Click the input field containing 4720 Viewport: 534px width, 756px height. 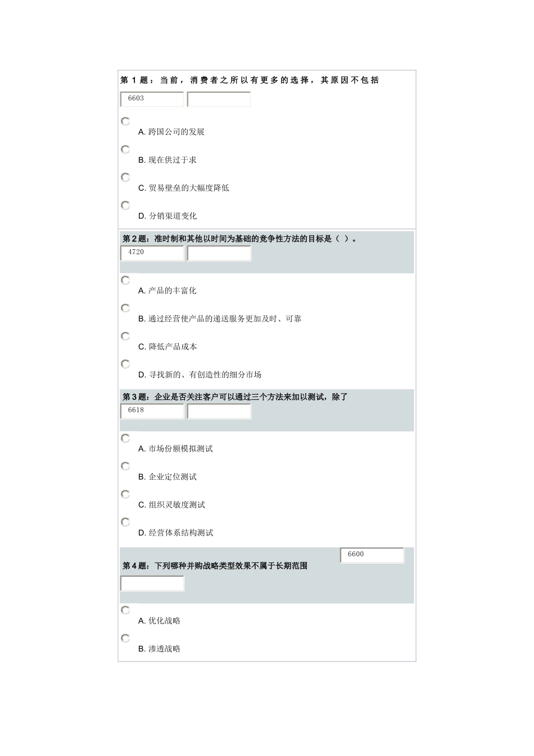point(152,253)
